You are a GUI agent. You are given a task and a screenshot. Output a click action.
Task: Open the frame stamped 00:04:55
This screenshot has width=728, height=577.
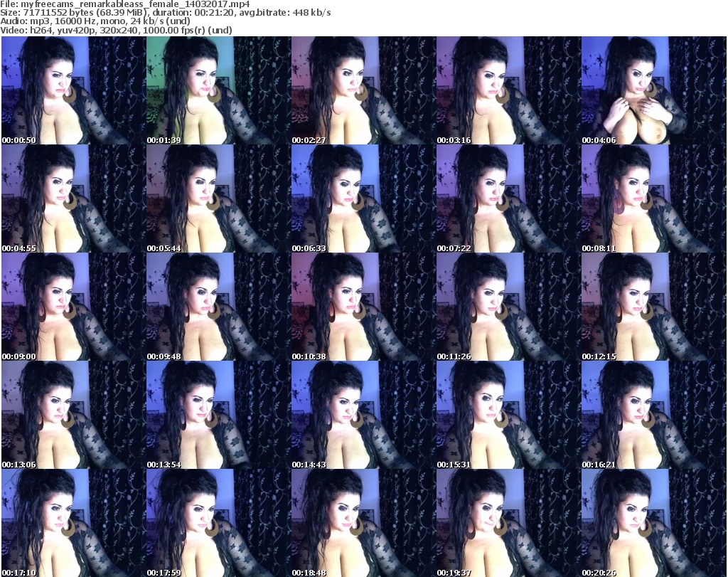click(73, 198)
